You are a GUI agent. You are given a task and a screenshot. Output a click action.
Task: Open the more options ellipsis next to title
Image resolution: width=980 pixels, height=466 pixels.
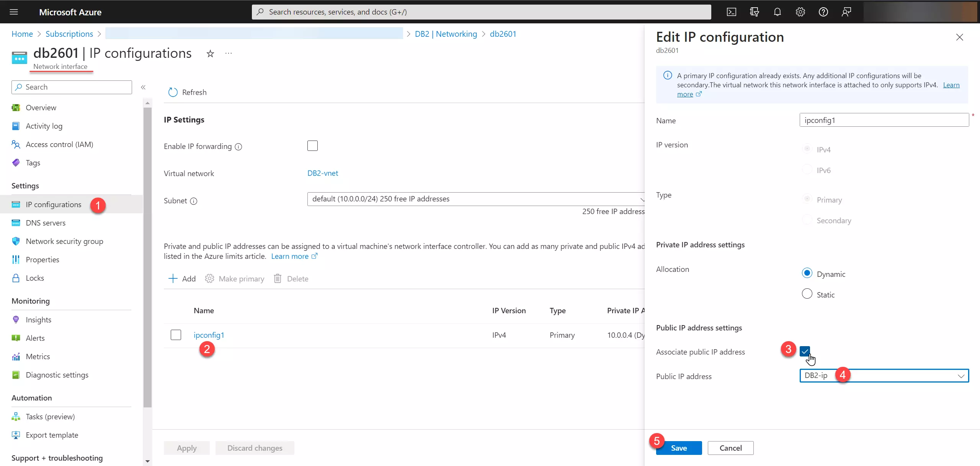click(229, 53)
